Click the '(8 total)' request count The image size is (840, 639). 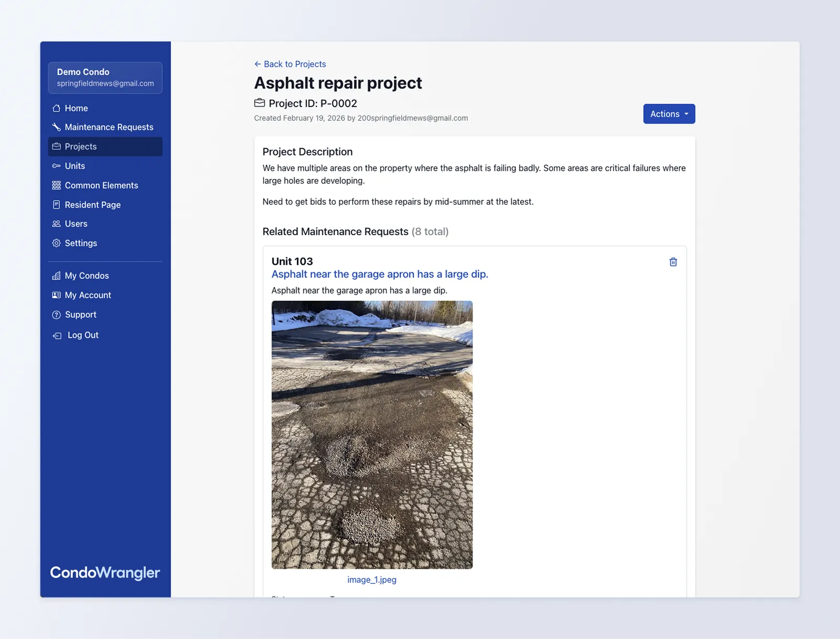[x=430, y=232]
